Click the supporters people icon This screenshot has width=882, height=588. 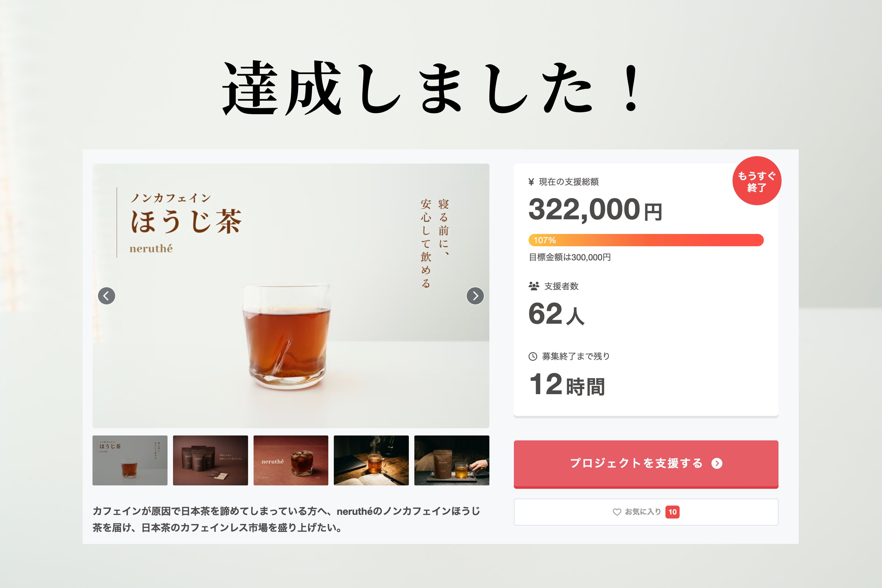(x=533, y=286)
